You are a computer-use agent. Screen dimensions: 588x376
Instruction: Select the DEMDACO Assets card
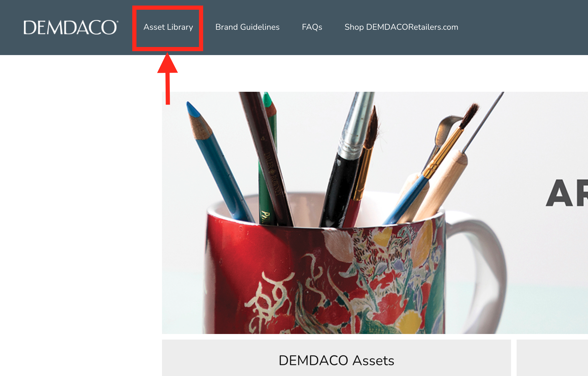click(336, 358)
